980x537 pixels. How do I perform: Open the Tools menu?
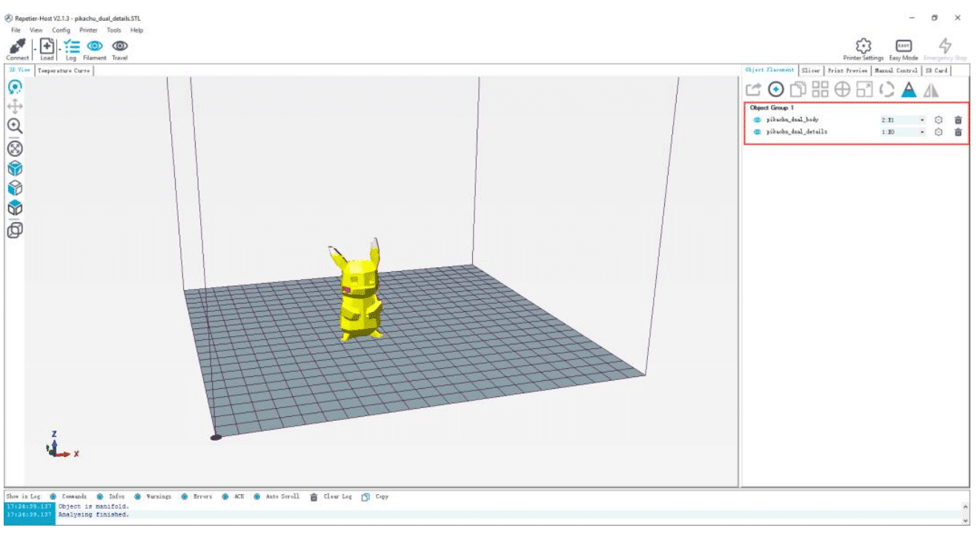pos(114,30)
